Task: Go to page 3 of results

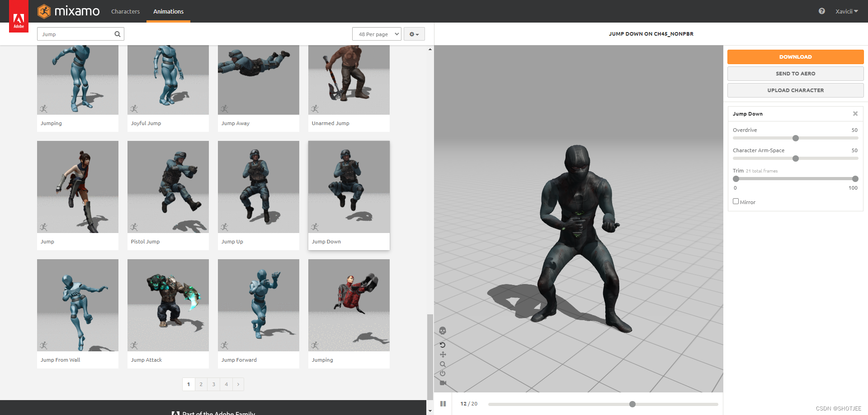Action: pyautogui.click(x=214, y=384)
